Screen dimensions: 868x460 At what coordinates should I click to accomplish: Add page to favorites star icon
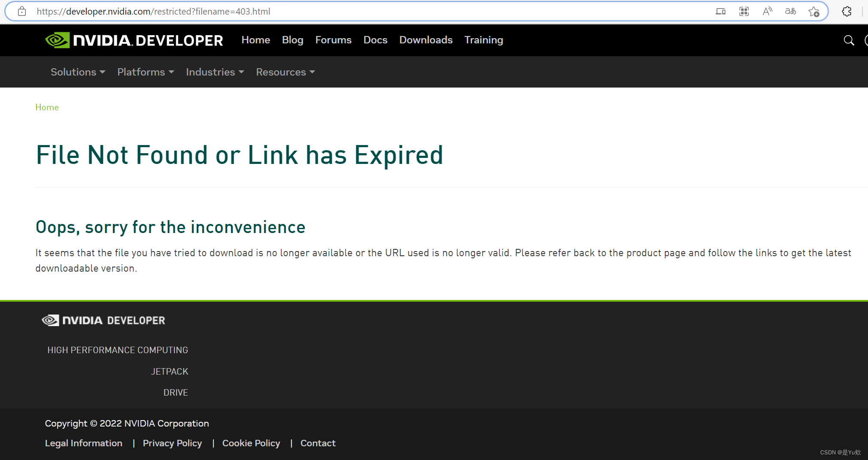coord(813,12)
